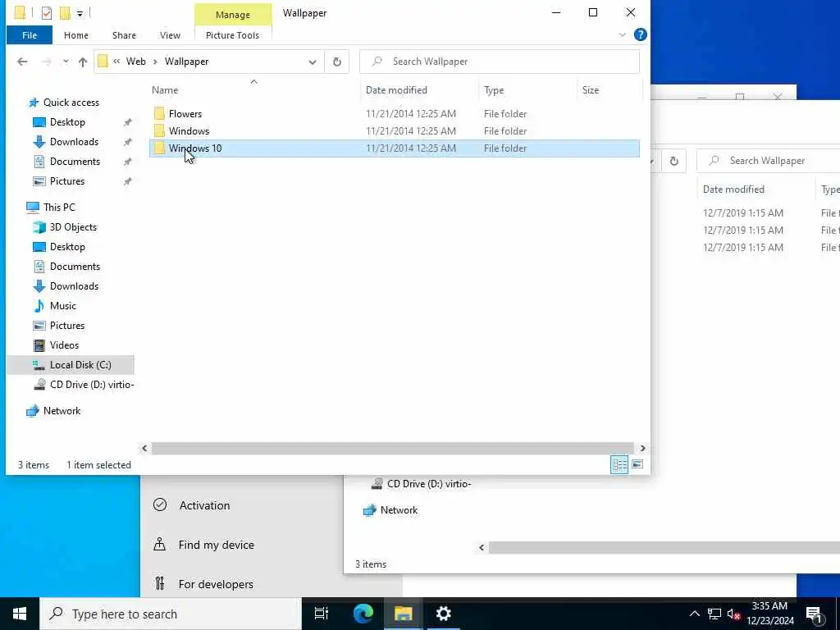Open the recent locations dropdown arrow
This screenshot has width=840, height=630.
coord(66,62)
